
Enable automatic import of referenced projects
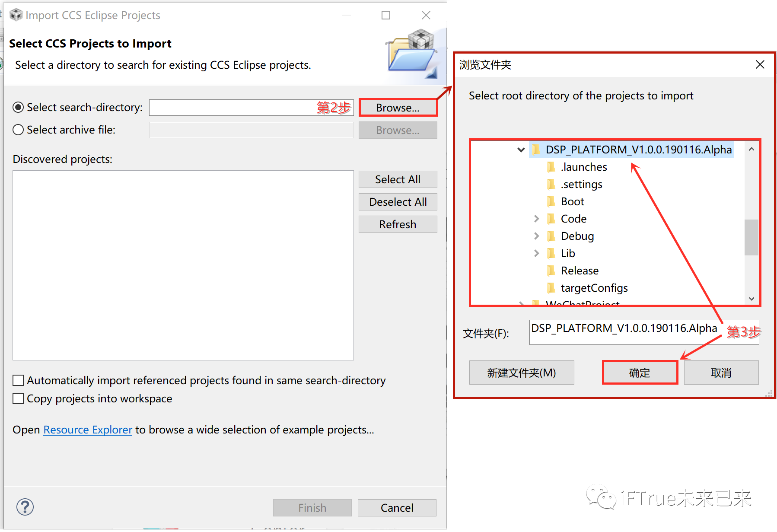(18, 380)
